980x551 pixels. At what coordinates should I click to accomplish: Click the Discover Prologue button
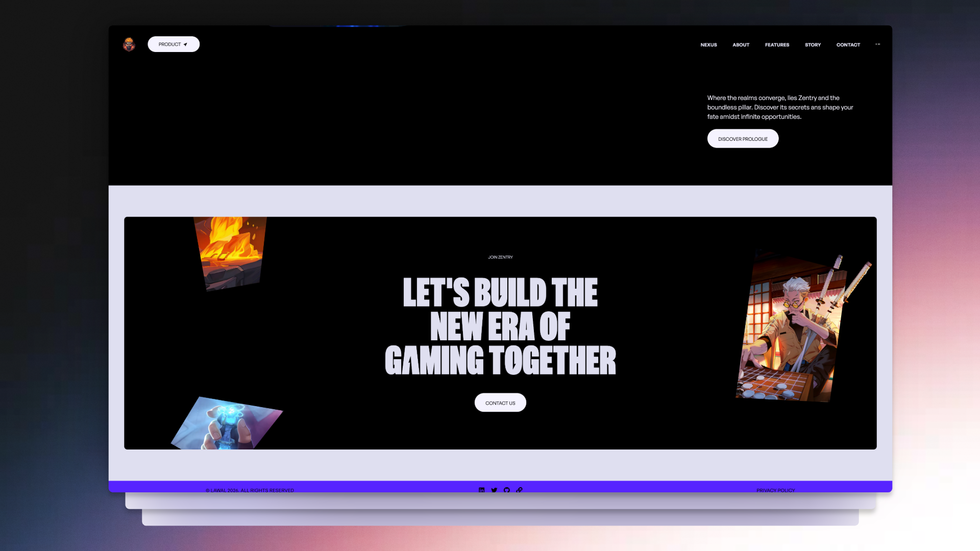(743, 139)
